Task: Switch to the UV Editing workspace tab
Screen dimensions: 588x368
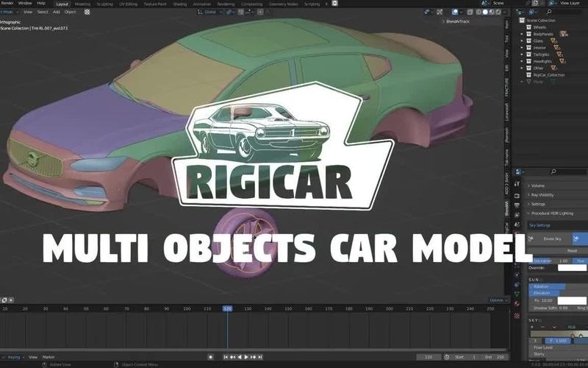Action: coord(128,4)
